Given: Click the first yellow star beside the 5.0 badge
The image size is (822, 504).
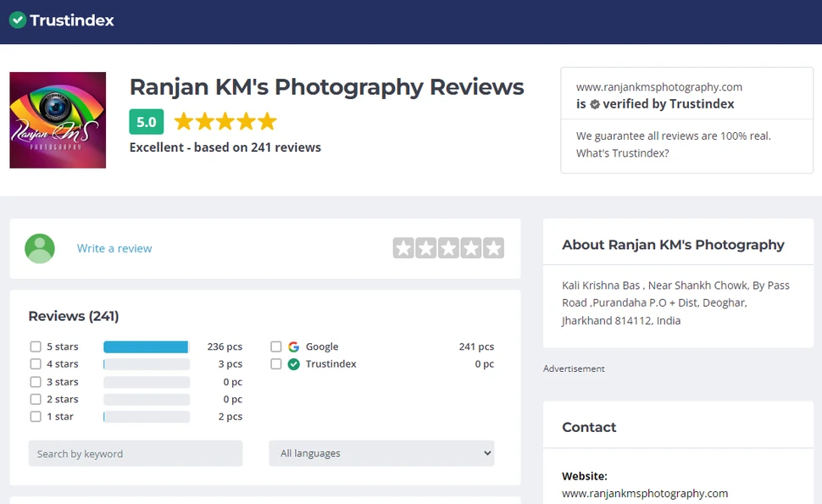Looking at the screenshot, I should click(x=184, y=121).
